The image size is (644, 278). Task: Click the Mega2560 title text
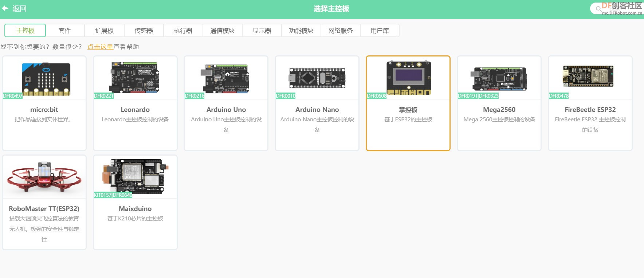tap(499, 110)
